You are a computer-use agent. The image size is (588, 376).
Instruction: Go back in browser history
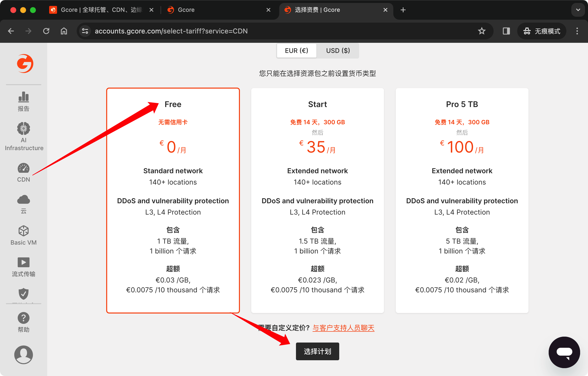[x=11, y=31]
